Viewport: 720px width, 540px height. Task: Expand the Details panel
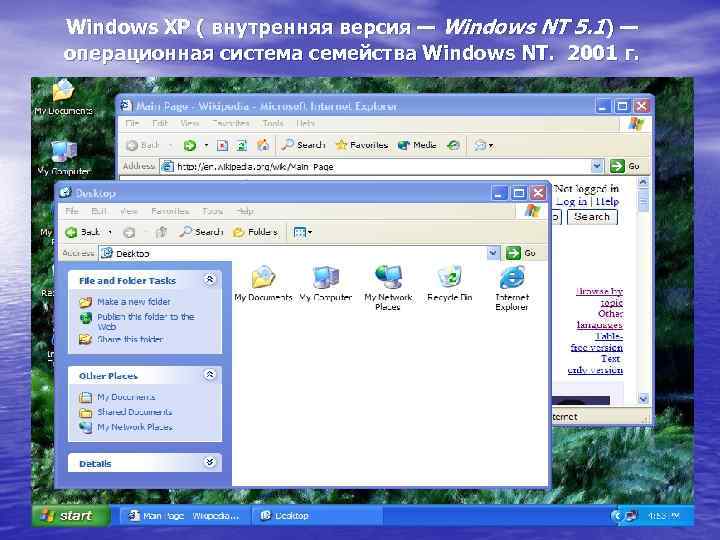pos(210,462)
